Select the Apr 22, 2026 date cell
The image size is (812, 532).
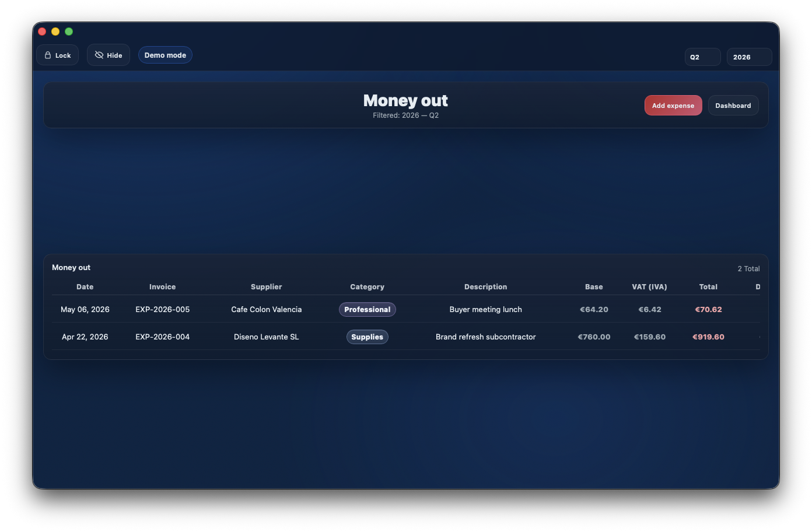point(85,337)
